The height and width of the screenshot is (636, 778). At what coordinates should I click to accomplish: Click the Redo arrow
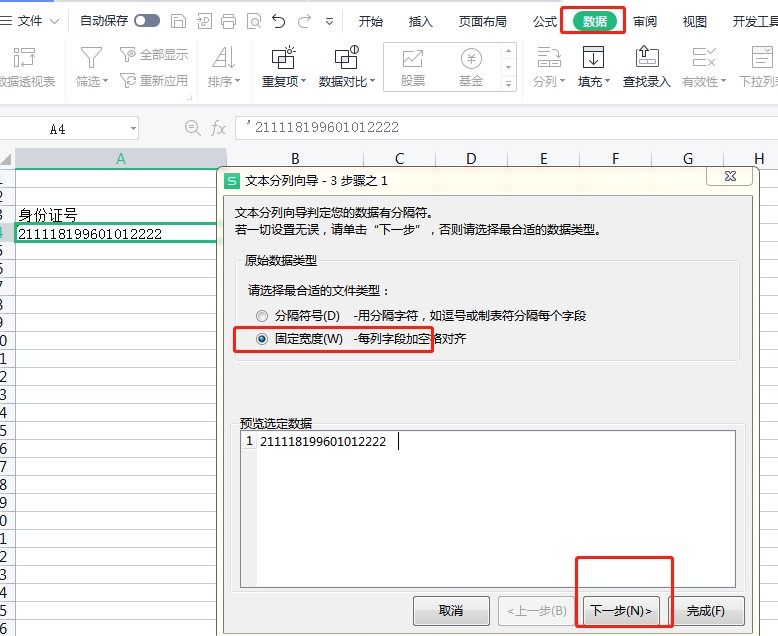pyautogui.click(x=304, y=21)
